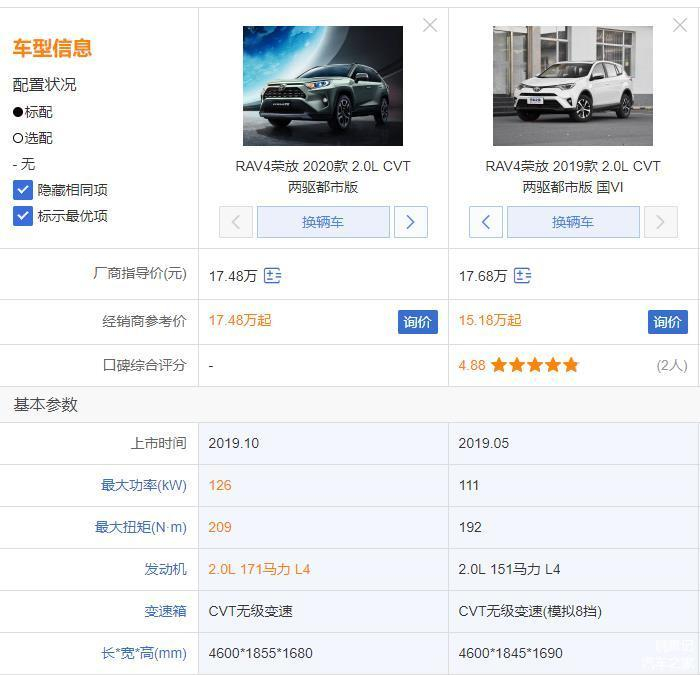This screenshot has width=700, height=675.
Task: Click the 4.88 rating score
Action: coord(472,365)
